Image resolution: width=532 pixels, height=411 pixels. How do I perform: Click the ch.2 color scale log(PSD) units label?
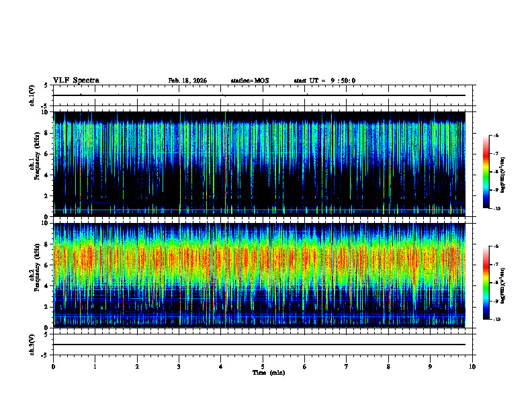[503, 285]
